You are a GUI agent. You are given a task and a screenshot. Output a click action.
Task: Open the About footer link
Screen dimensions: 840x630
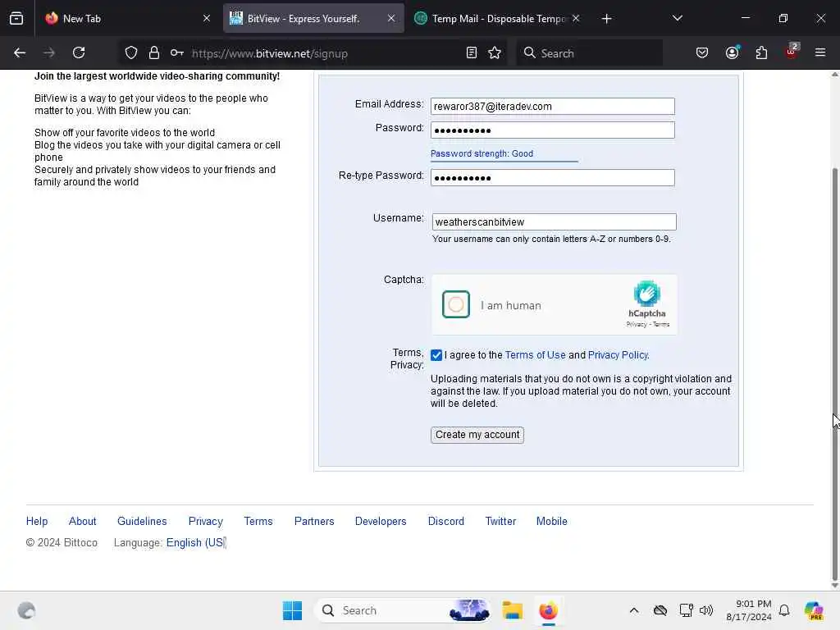click(x=83, y=521)
